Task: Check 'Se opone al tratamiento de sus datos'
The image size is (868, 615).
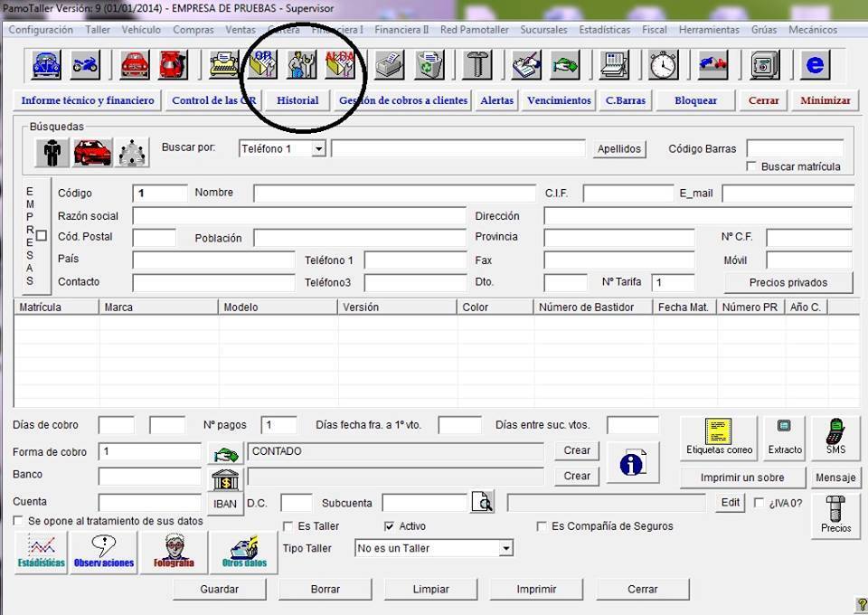Action: (x=18, y=521)
